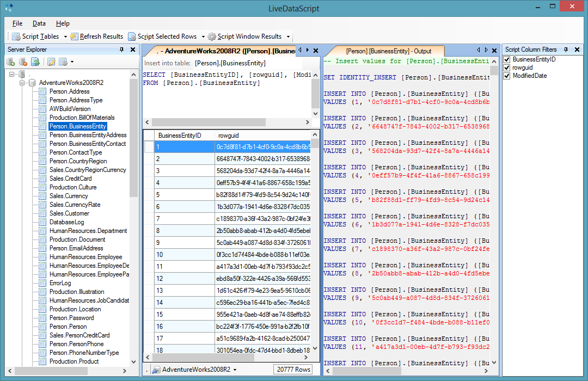
Task: Open the Script Window Results dropdown arrow
Action: 288,37
